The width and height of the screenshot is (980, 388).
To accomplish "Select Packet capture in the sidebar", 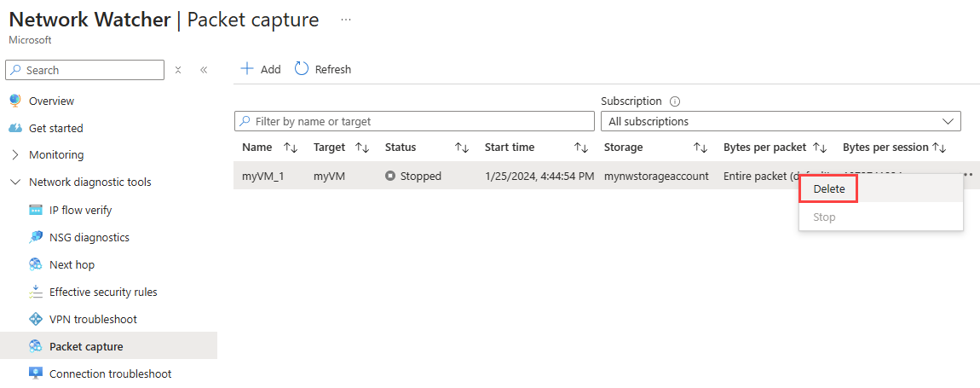I will (86, 346).
